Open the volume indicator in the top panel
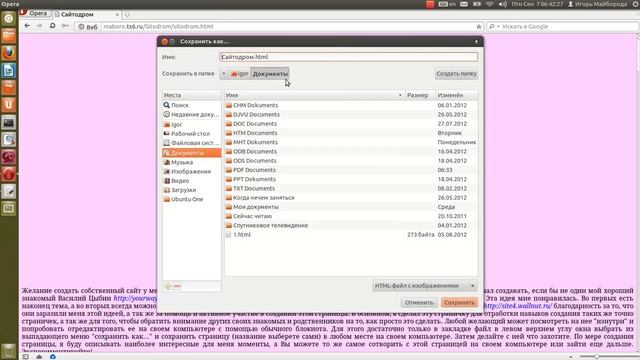This screenshot has height=360, width=640. tap(502, 4)
